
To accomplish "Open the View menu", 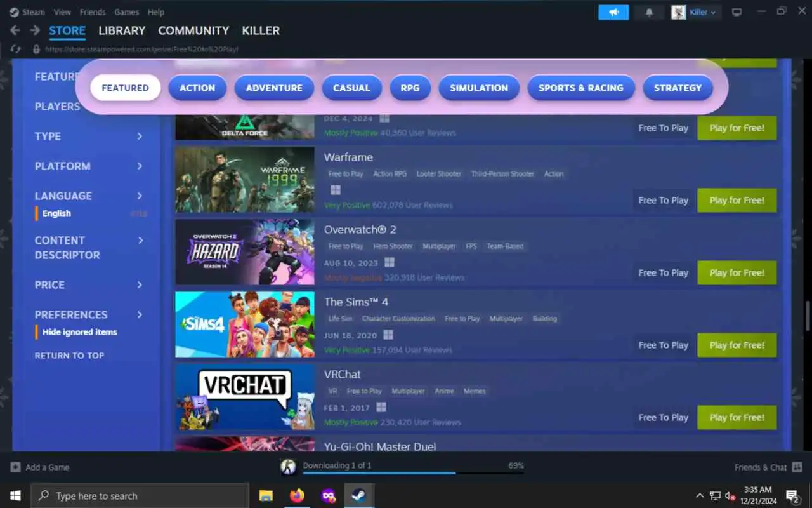I will (62, 12).
